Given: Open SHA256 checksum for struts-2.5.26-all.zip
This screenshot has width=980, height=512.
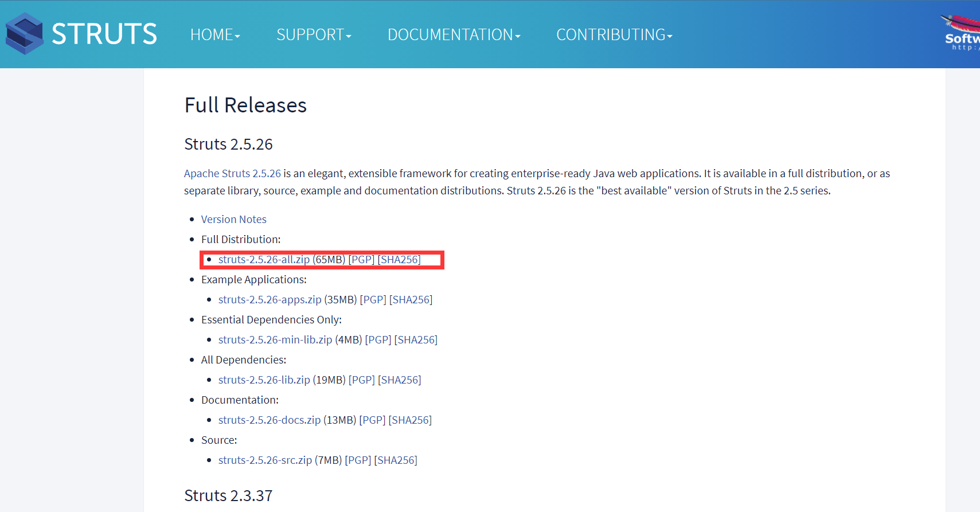Looking at the screenshot, I should point(399,259).
